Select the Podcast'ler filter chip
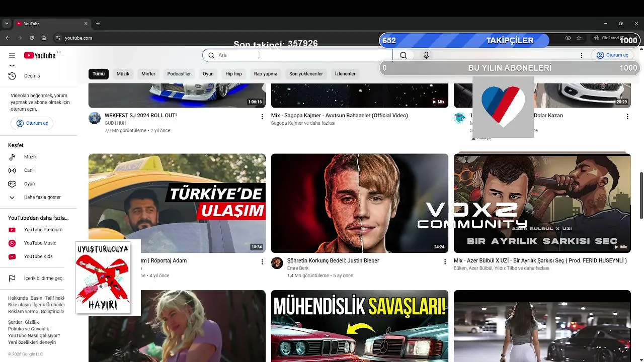The image size is (644, 362). (x=179, y=74)
